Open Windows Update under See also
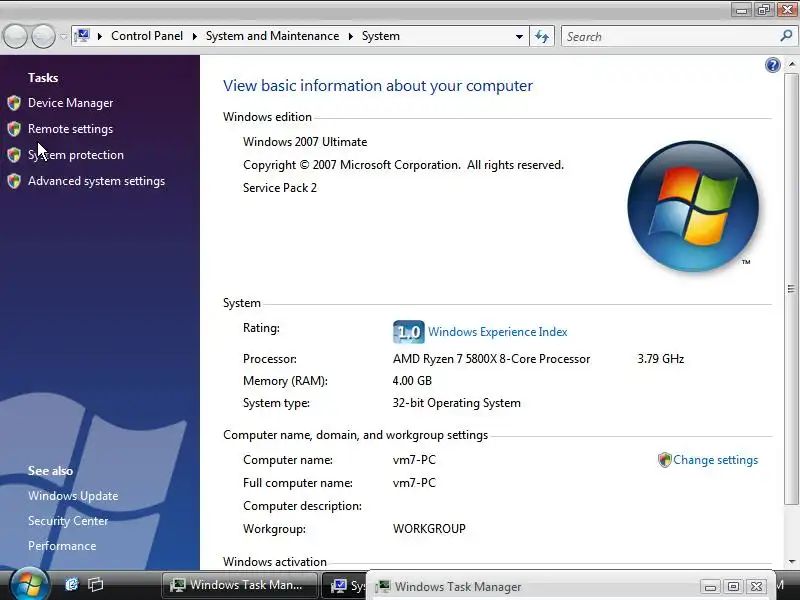This screenshot has height=600, width=800. (x=73, y=496)
